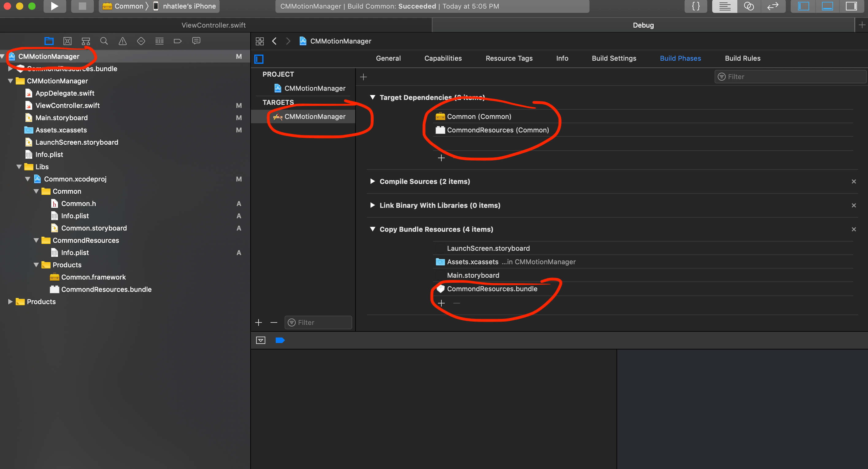This screenshot has width=868, height=469.
Task: Toggle breakpoints in the debug bar
Action: [x=280, y=340]
